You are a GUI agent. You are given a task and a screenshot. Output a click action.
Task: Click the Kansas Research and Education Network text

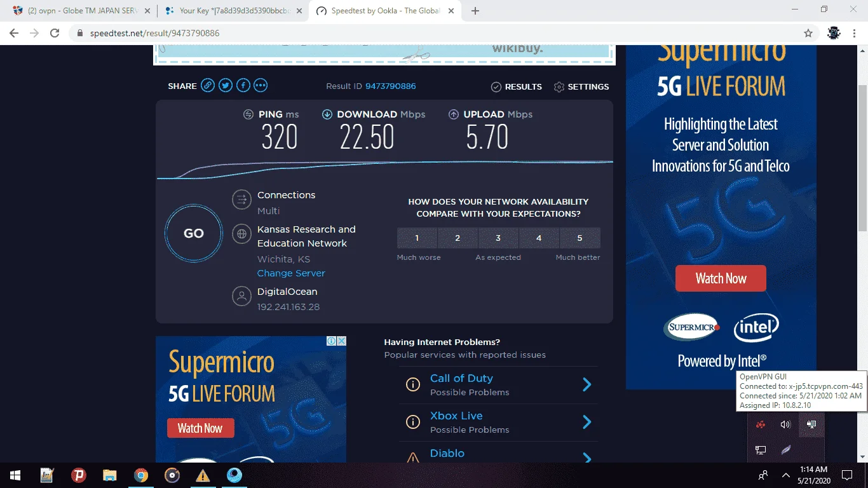point(306,236)
